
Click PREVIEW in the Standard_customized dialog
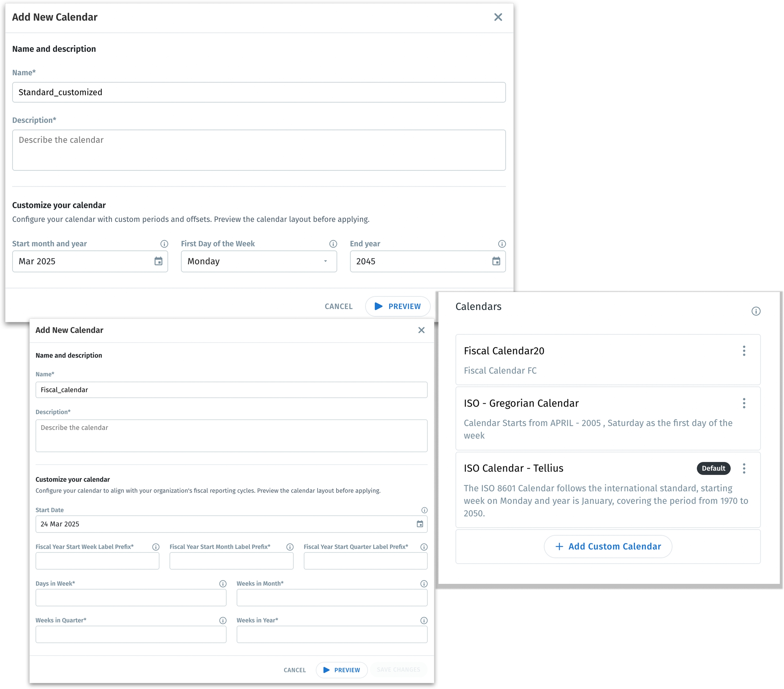[397, 306]
